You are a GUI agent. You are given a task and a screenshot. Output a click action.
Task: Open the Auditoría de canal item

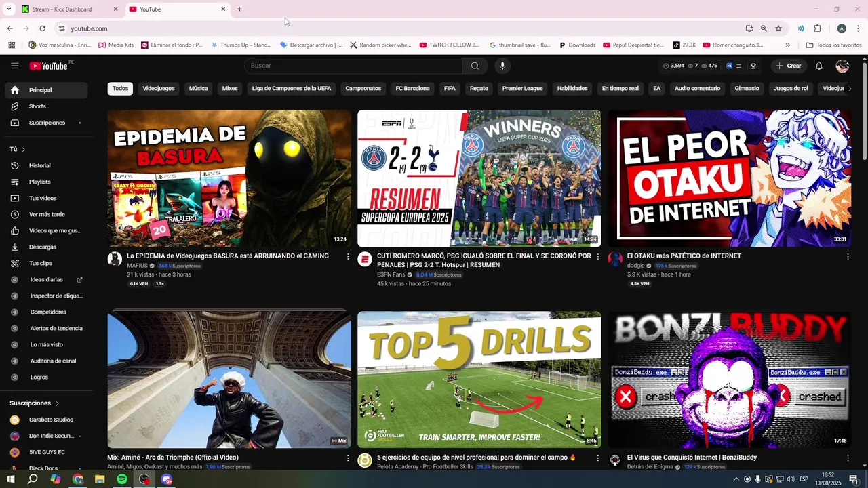[x=46, y=361]
